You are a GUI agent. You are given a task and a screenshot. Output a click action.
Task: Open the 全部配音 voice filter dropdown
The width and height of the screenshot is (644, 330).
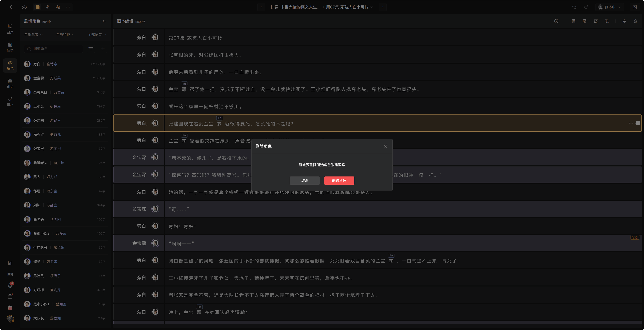(97, 35)
